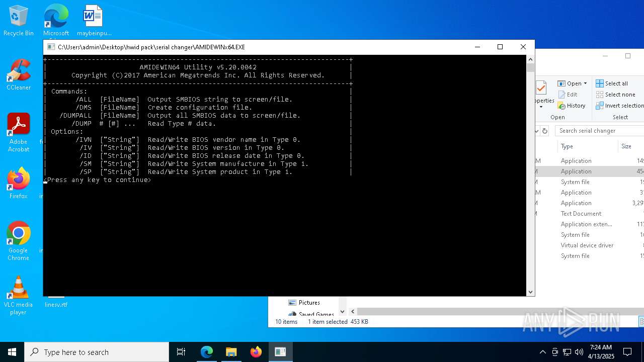Close the AMIDEWINx64 console window
The image size is (644, 362).
coord(523,47)
